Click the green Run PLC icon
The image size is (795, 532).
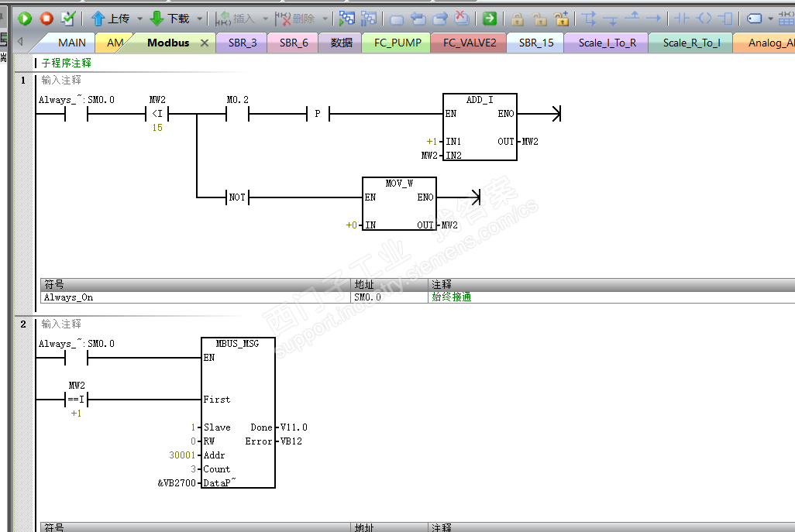(x=24, y=19)
